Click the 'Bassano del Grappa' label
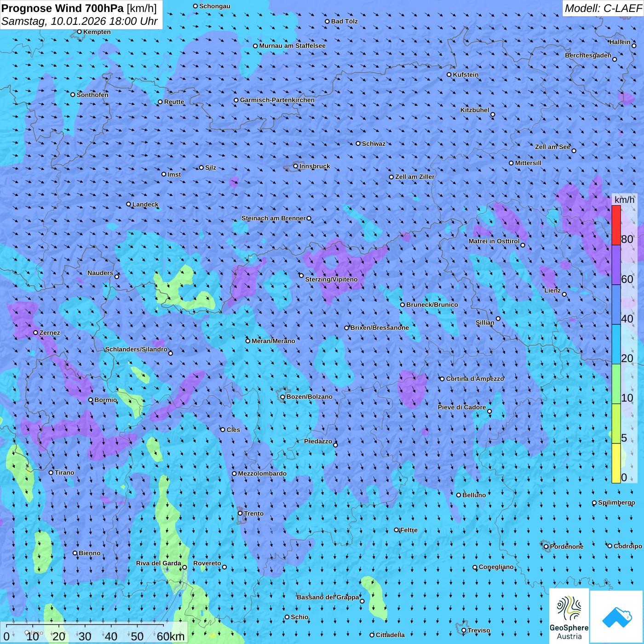The height and width of the screenshot is (644, 644). 328,597
